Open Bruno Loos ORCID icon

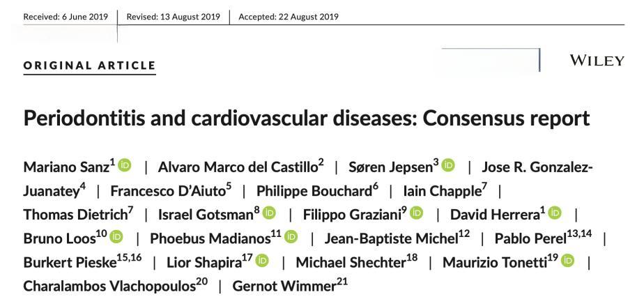click(x=116, y=236)
